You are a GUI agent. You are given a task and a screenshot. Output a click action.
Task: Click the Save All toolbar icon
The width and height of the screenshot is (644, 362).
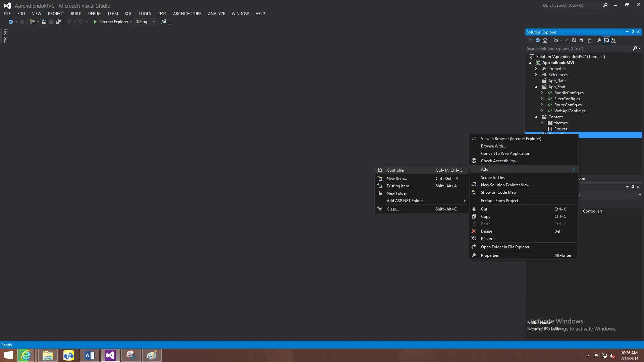pyautogui.click(x=59, y=22)
